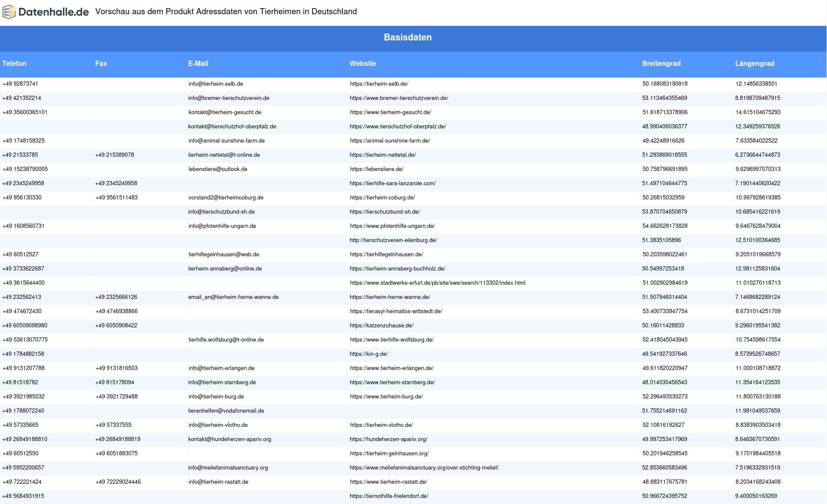Select fax number +49 2325666126

(116, 297)
